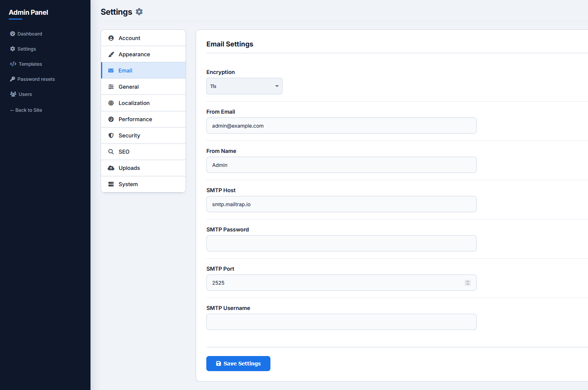Click the System server icon
The width and height of the screenshot is (588, 390).
coord(111,184)
